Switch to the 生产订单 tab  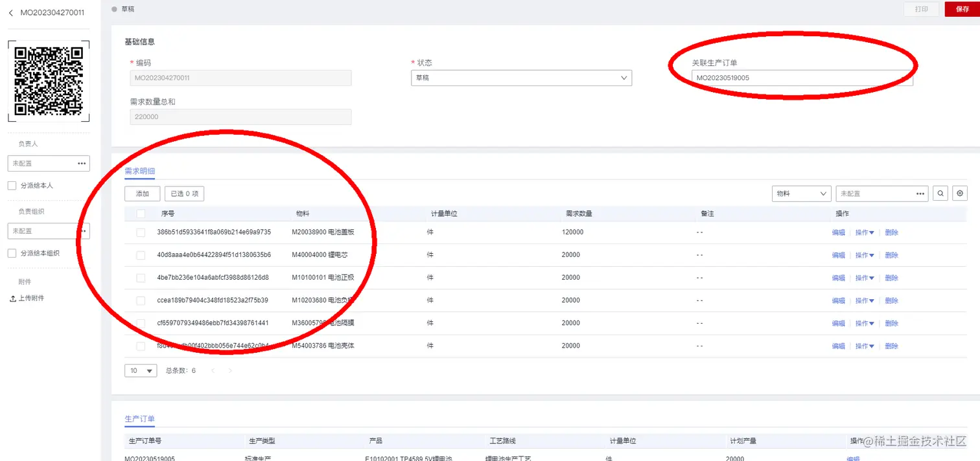tap(140, 419)
